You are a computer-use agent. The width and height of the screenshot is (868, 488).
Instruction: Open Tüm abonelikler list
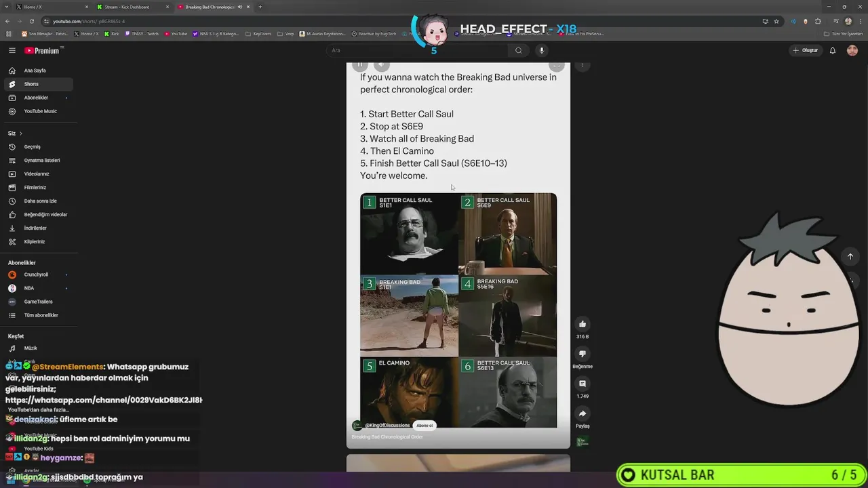tap(39, 315)
